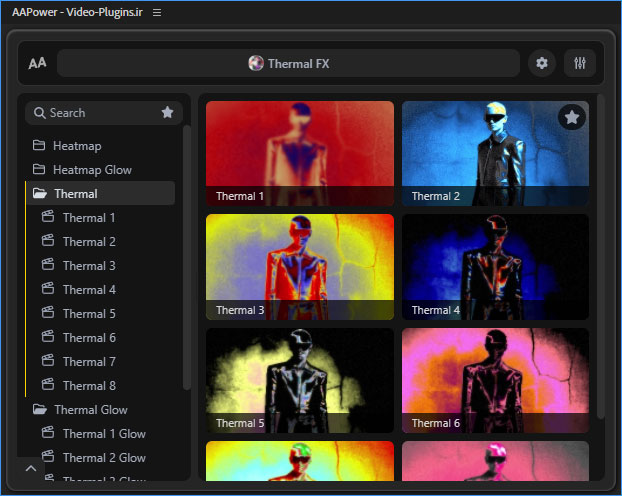
Task: Click the Heatmap folder icon
Action: tap(39, 146)
